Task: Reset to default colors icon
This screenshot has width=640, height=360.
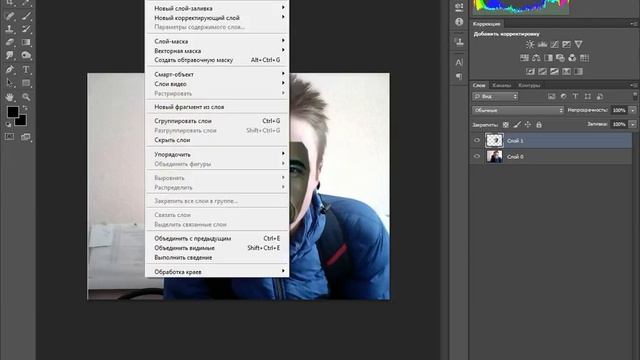Action: click(9, 124)
